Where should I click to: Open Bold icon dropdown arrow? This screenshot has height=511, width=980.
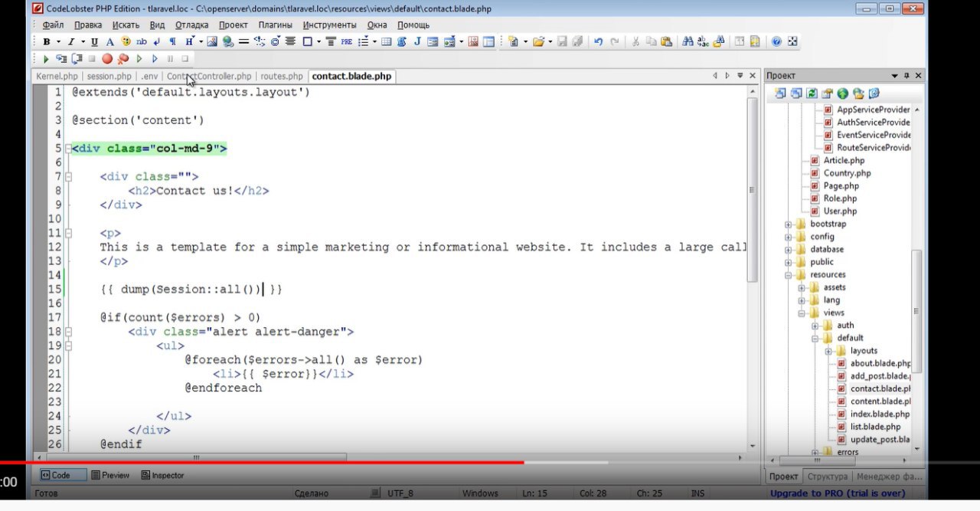(x=57, y=42)
